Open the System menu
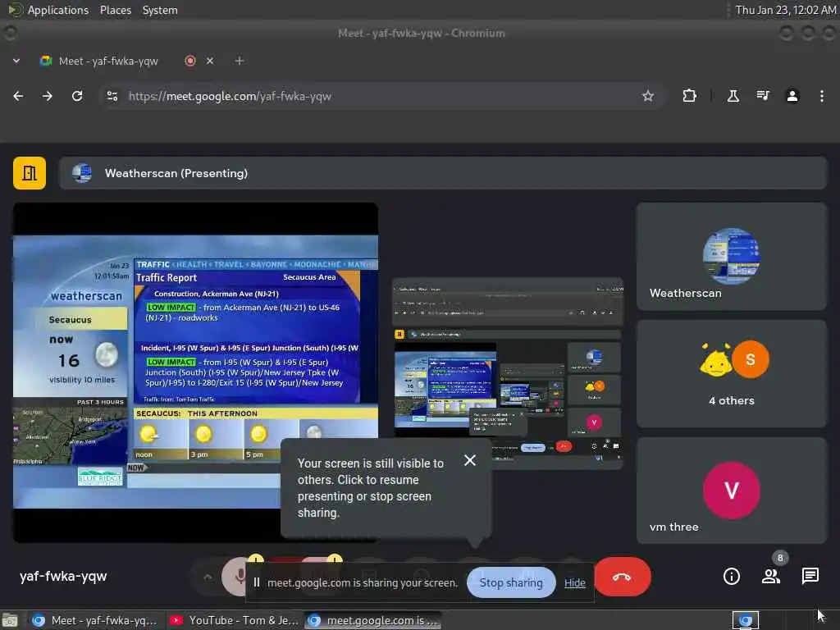Image resolution: width=840 pixels, height=630 pixels. tap(160, 10)
